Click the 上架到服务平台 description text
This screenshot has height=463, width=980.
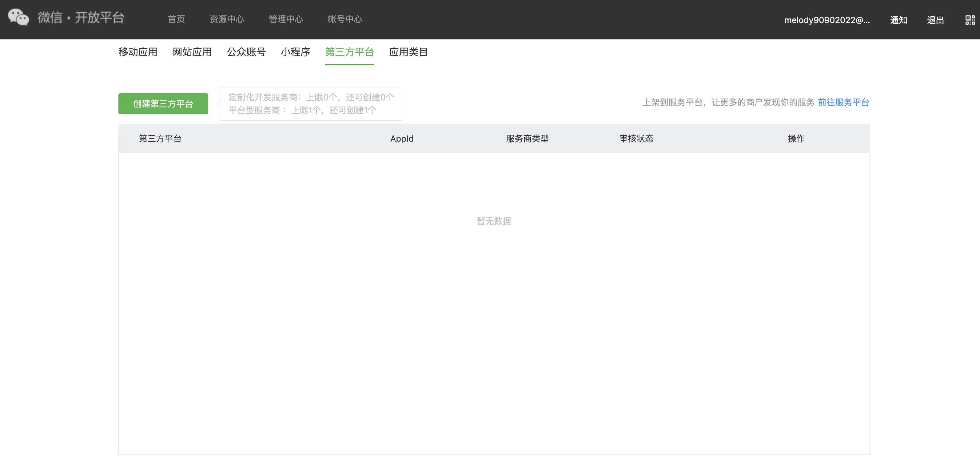[x=728, y=102]
